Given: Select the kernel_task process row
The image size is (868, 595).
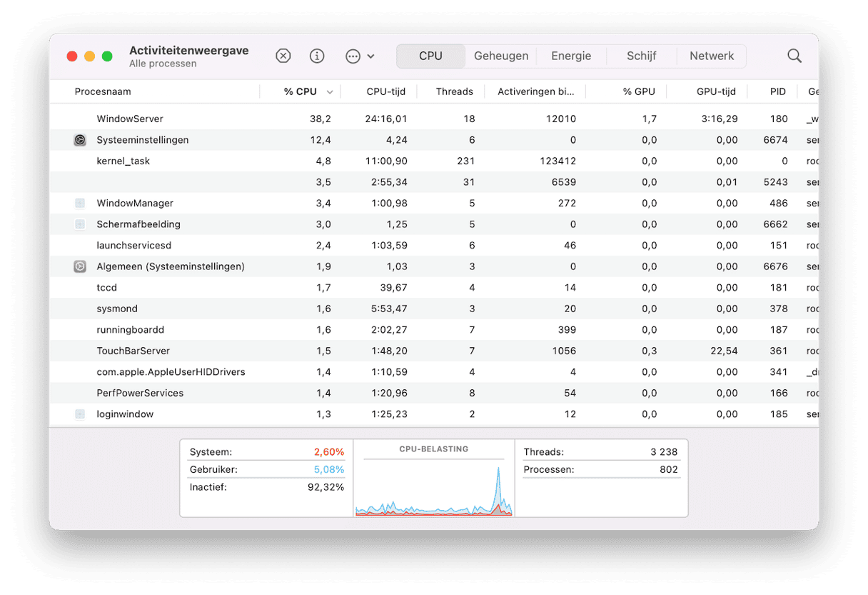Looking at the screenshot, I should pos(123,161).
